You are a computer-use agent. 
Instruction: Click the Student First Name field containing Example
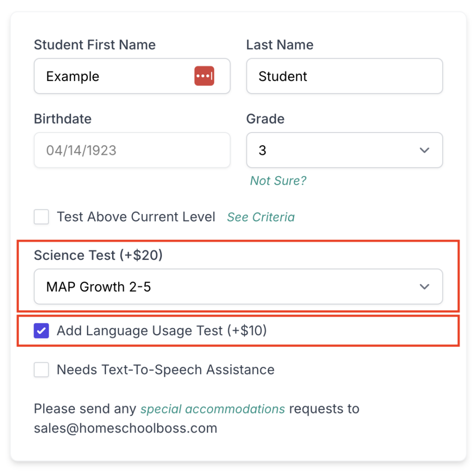116,76
